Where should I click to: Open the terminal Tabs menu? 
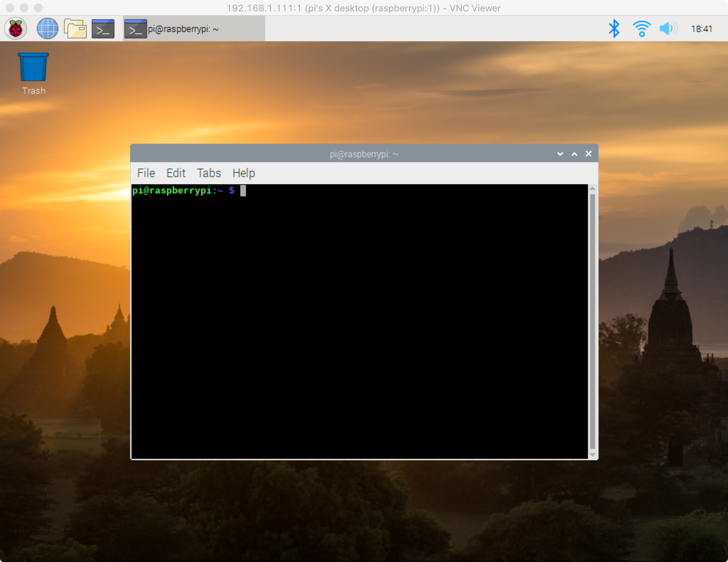click(x=209, y=173)
